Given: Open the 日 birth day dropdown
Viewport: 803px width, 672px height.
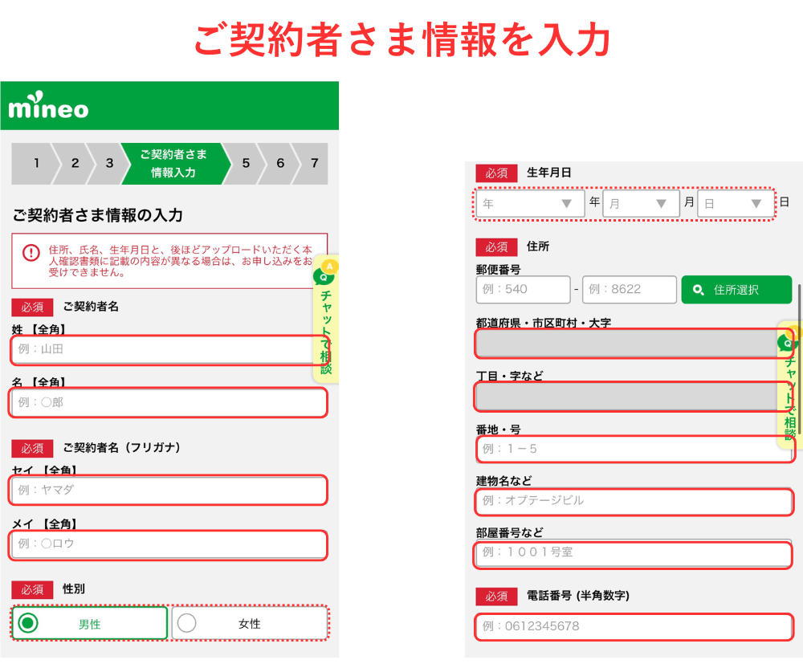Looking at the screenshot, I should (x=736, y=203).
